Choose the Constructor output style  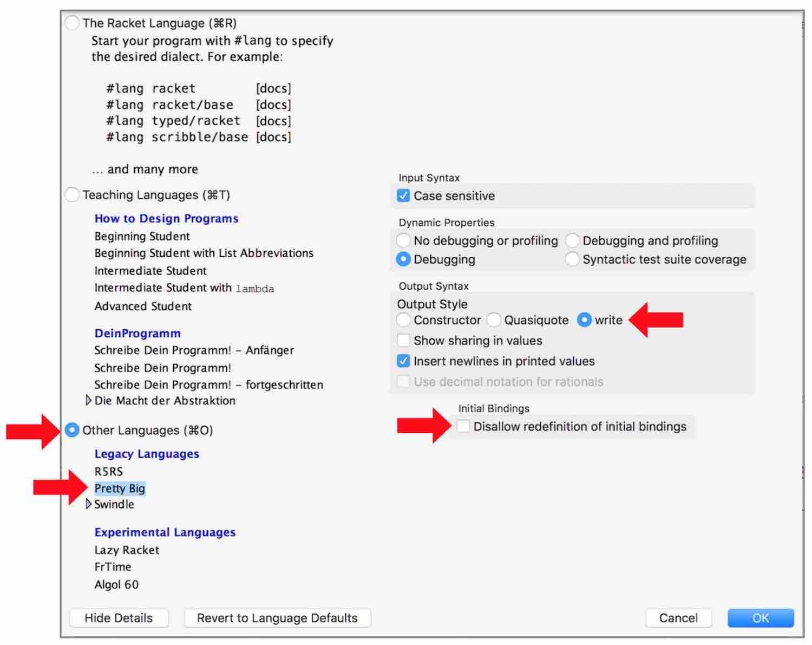[x=403, y=320]
